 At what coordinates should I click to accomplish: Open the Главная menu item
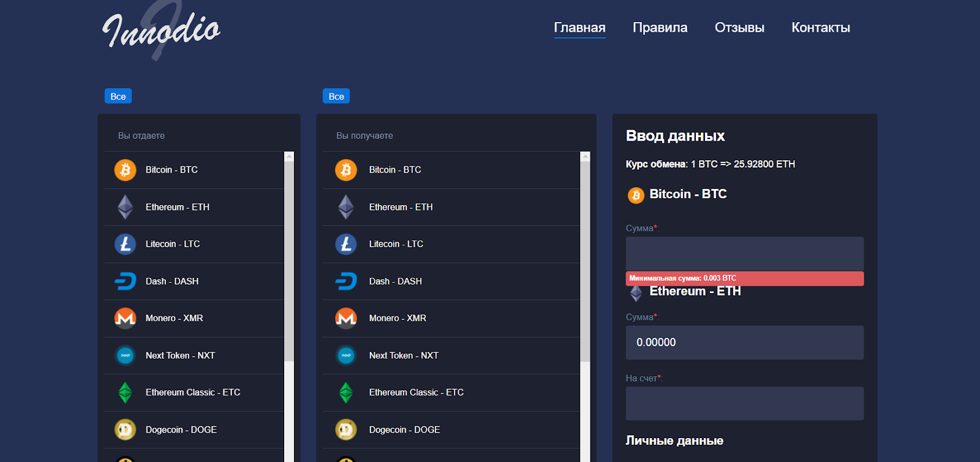579,28
